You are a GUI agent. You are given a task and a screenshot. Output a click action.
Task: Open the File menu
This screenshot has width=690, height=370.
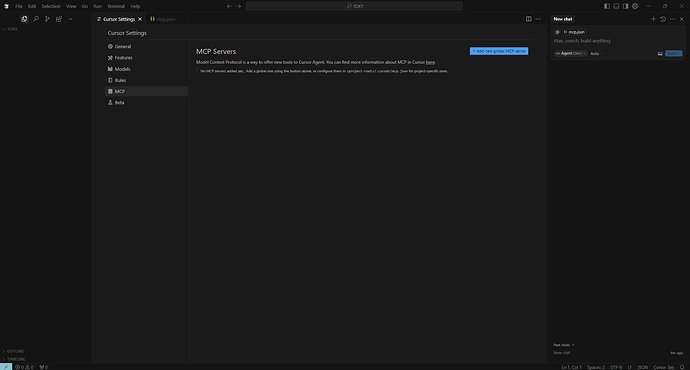19,6
